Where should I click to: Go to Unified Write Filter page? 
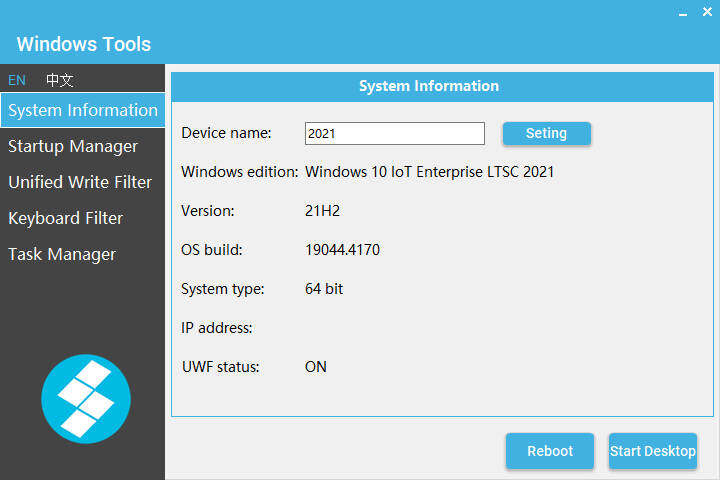80,182
